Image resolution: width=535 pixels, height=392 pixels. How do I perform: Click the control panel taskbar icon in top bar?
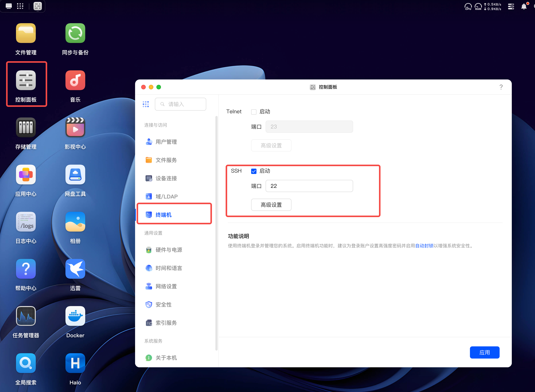(37, 6)
